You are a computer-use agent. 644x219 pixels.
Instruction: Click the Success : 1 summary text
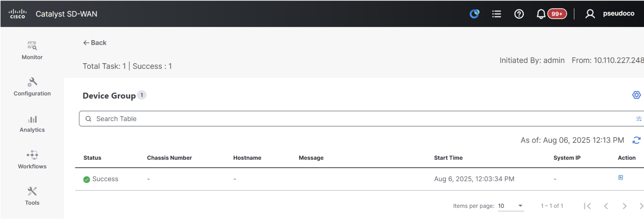[152, 66]
